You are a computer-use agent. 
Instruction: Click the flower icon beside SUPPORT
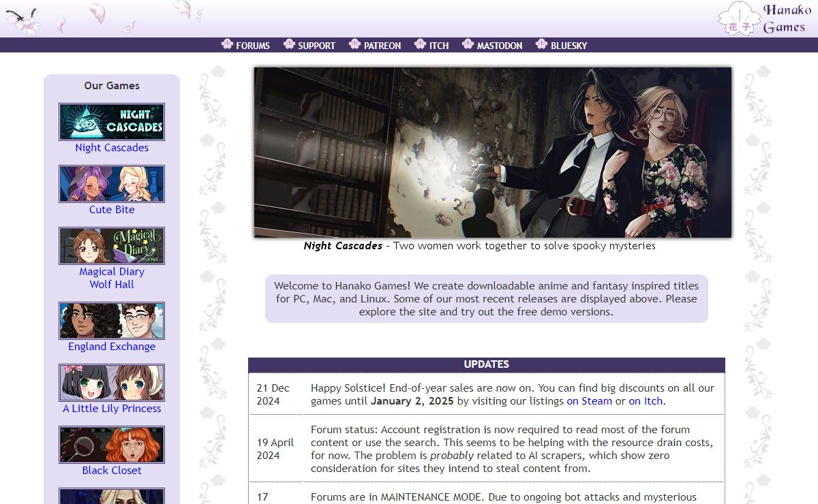[x=289, y=44]
